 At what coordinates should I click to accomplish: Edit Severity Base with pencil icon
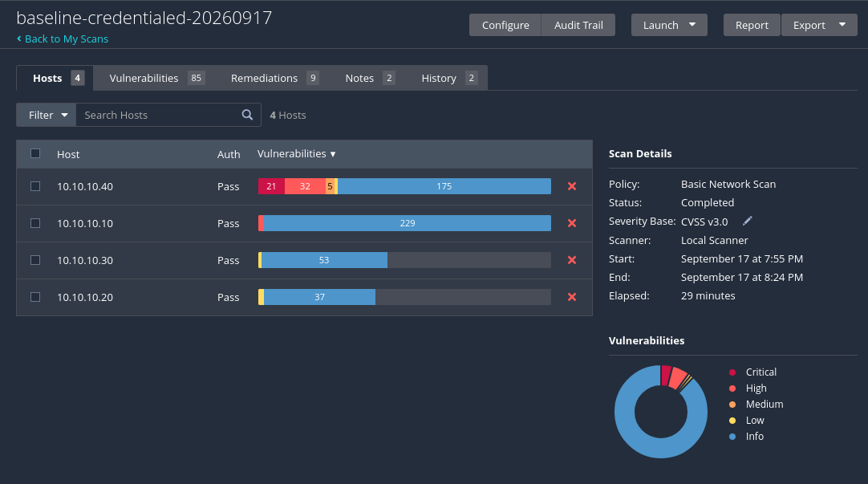748,221
